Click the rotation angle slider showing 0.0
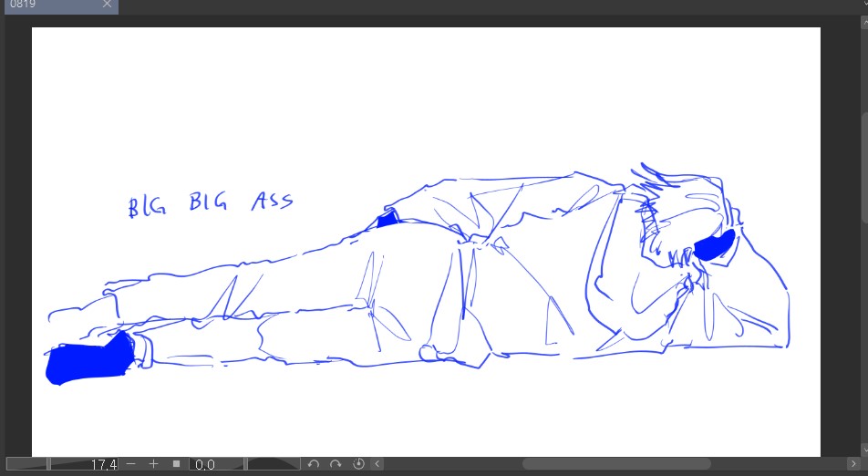The height and width of the screenshot is (476, 868). [245, 464]
